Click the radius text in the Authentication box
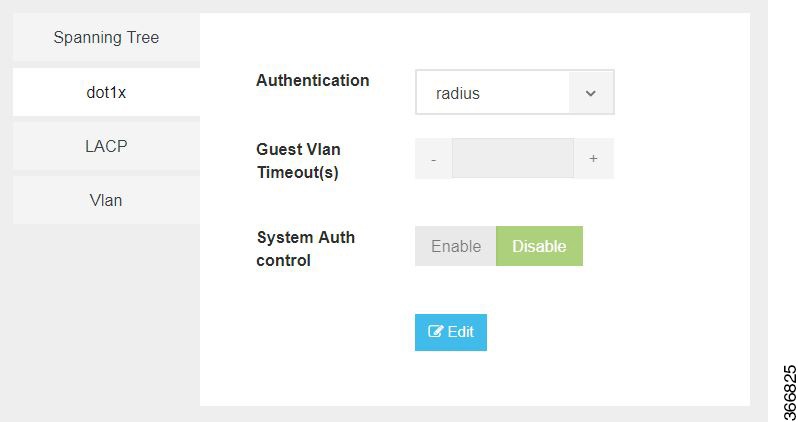Viewport: 798px width, 422px height. click(458, 94)
